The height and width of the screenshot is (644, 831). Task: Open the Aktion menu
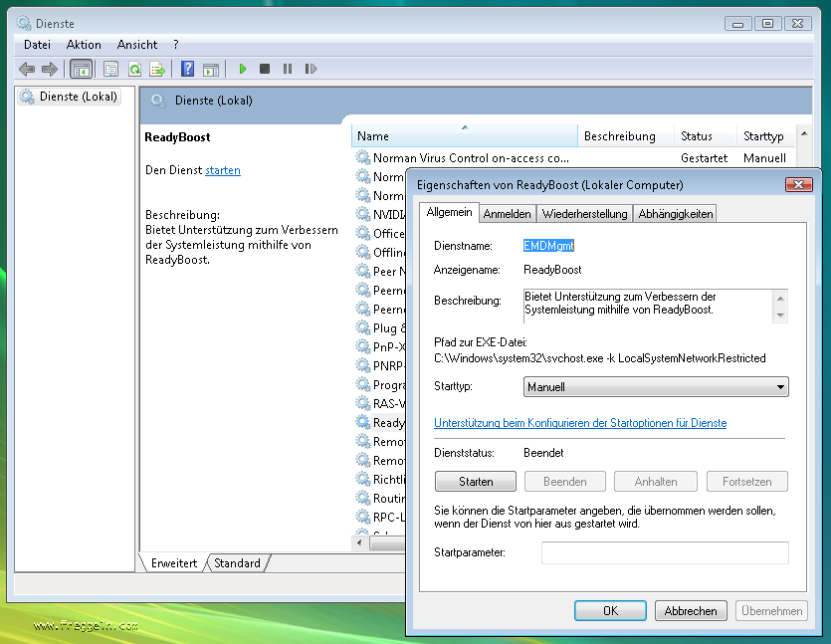pyautogui.click(x=84, y=45)
